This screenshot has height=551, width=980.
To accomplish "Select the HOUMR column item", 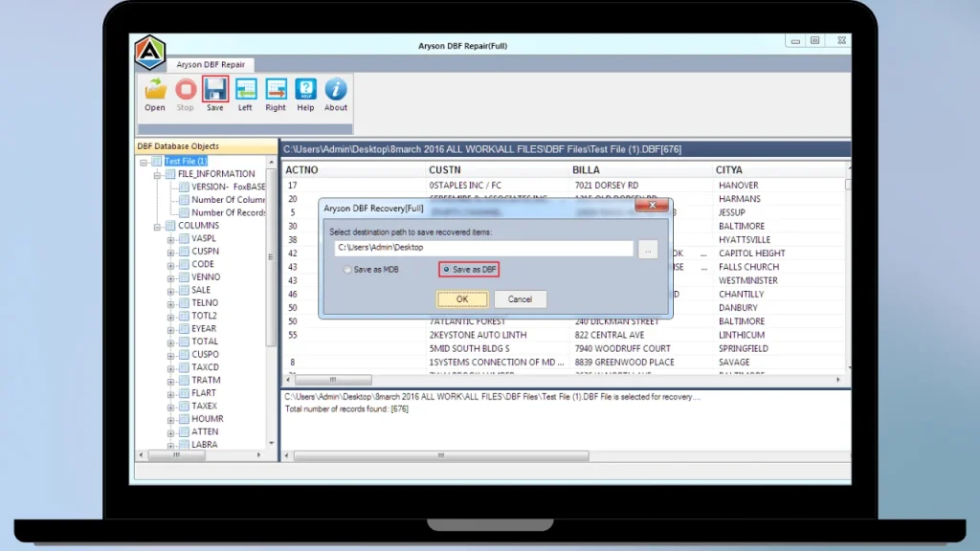I will click(x=208, y=419).
